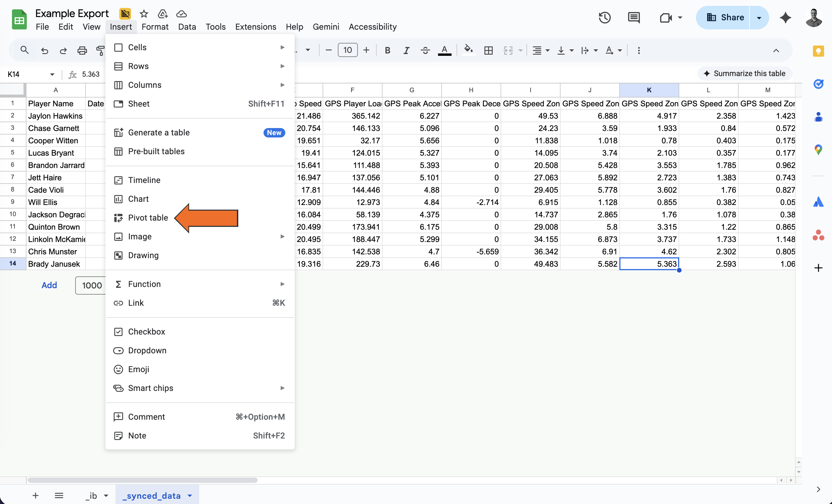832x504 pixels.
Task: Open version history clock icon
Action: (604, 18)
